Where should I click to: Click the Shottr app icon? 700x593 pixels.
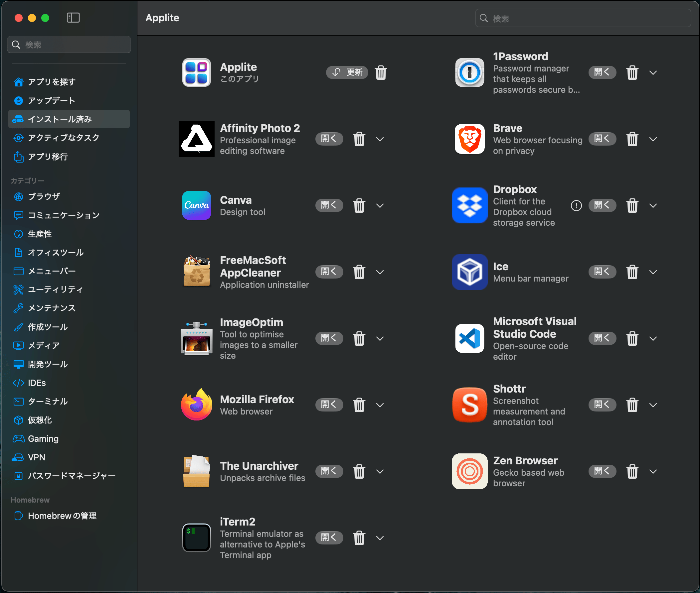click(469, 405)
